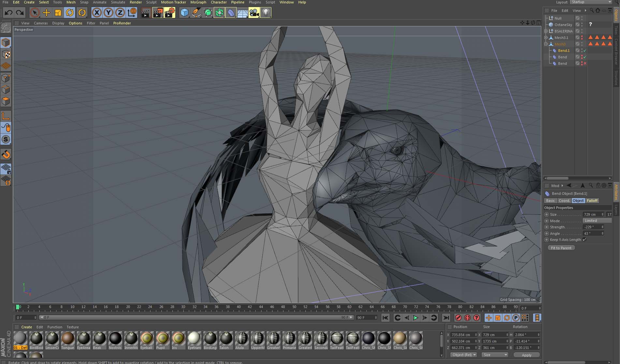This screenshot has width=620, height=364.
Task: Add a Light object from toolbar
Action: click(266, 13)
